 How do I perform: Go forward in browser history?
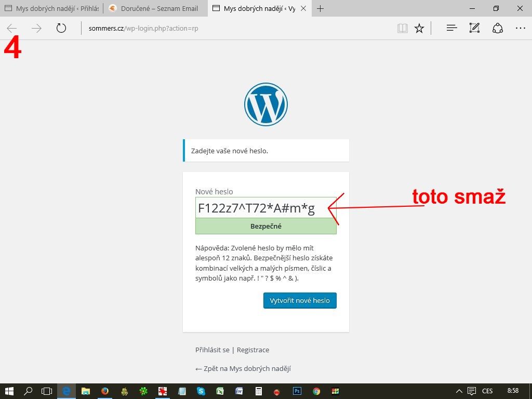pos(36,28)
